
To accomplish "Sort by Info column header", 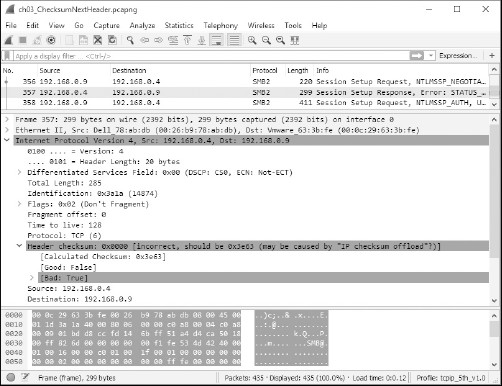I will (401, 71).
